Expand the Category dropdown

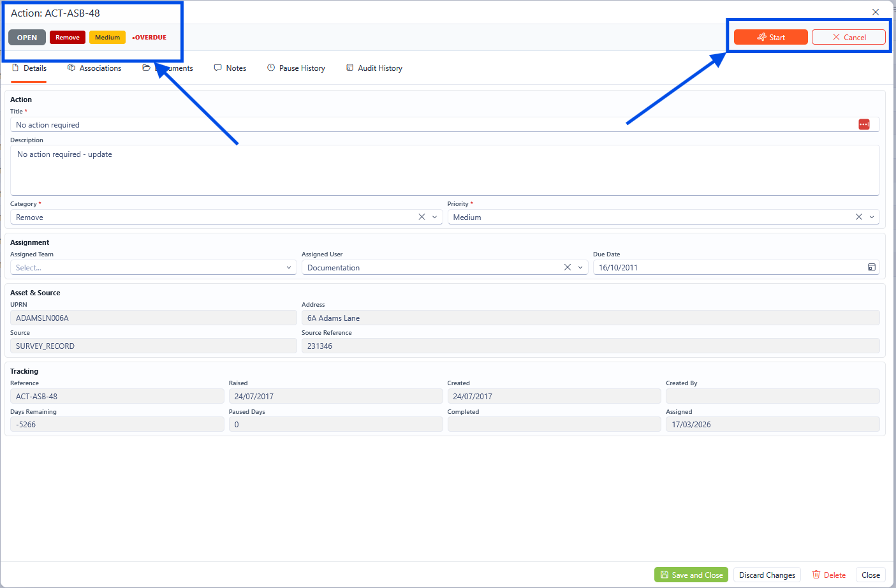[x=435, y=217]
